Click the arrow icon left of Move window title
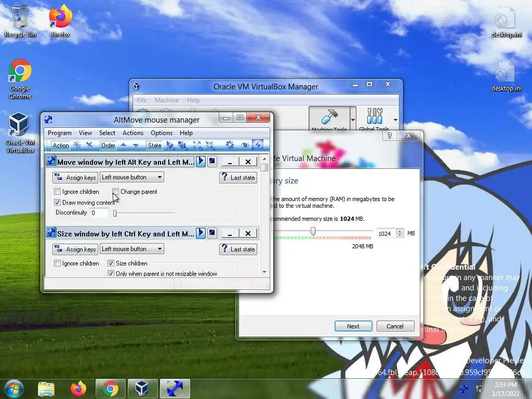 [51, 161]
